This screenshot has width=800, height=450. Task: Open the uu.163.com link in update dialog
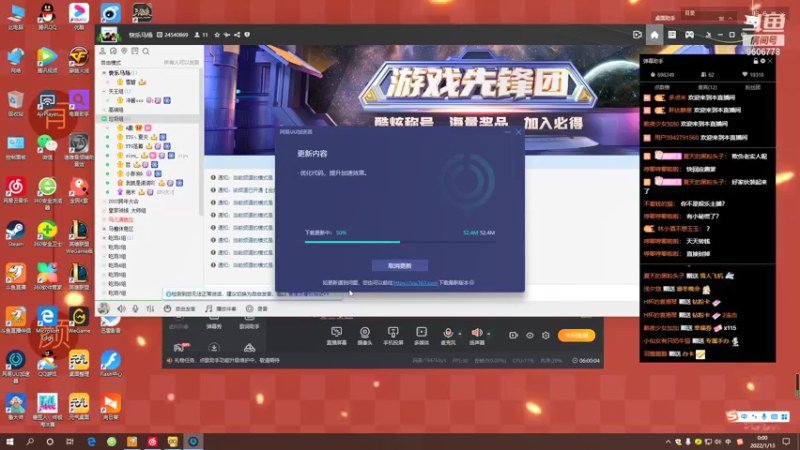[x=415, y=282]
